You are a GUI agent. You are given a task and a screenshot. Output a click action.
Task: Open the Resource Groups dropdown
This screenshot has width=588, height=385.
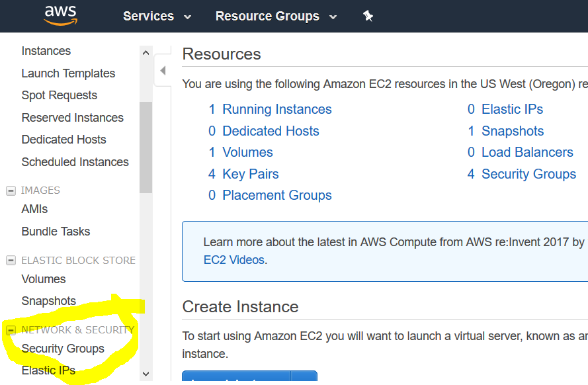coord(276,17)
